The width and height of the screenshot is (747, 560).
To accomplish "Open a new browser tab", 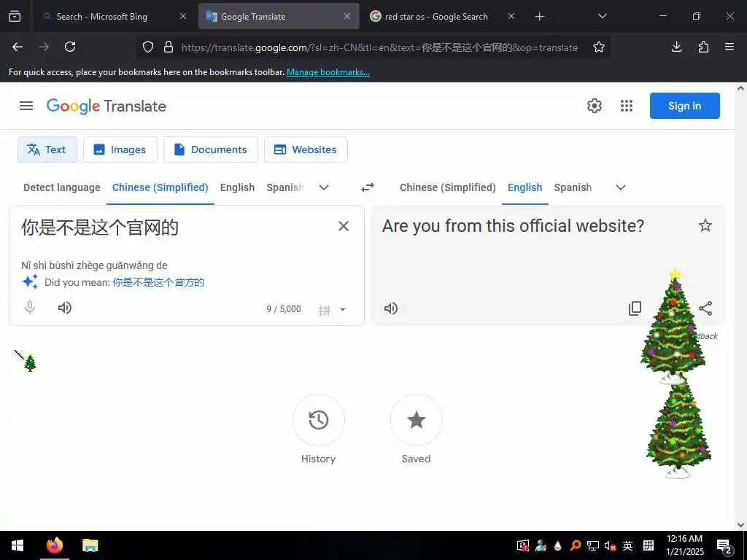I will point(539,17).
